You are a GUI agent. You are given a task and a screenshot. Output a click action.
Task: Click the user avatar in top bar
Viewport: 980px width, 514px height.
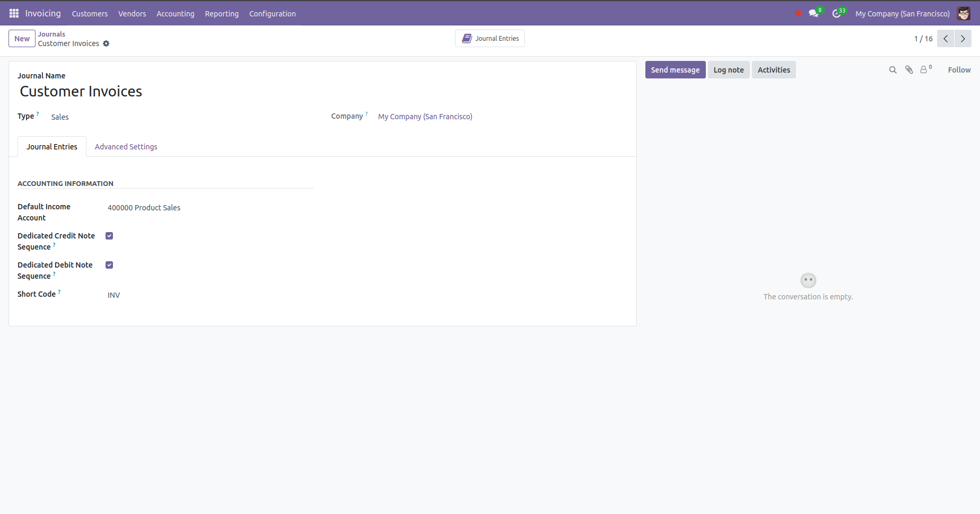tap(964, 13)
